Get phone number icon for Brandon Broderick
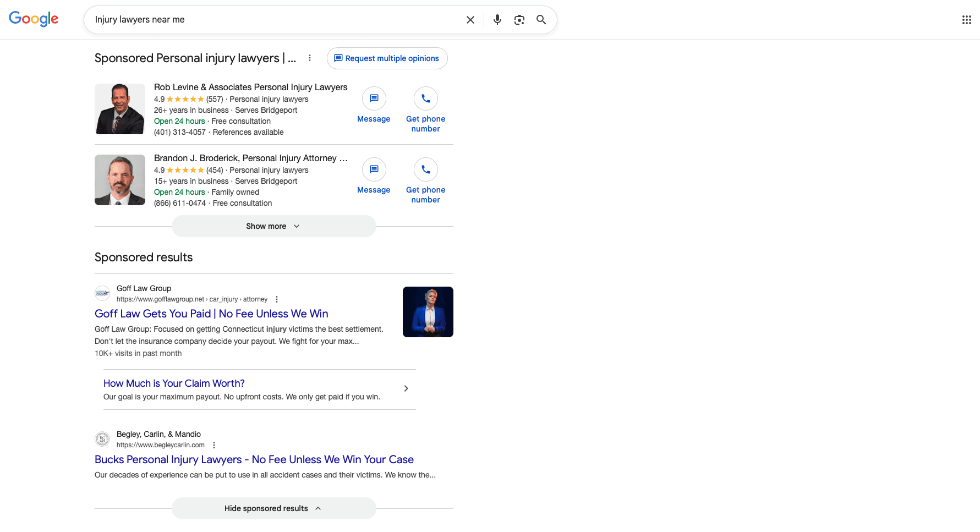The width and height of the screenshot is (980, 532). (426, 169)
